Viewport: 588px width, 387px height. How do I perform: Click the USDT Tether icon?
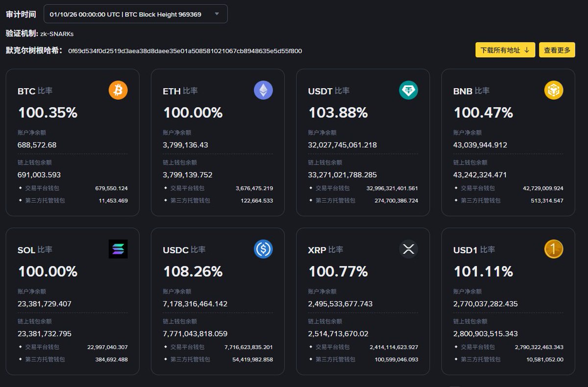pyautogui.click(x=409, y=90)
